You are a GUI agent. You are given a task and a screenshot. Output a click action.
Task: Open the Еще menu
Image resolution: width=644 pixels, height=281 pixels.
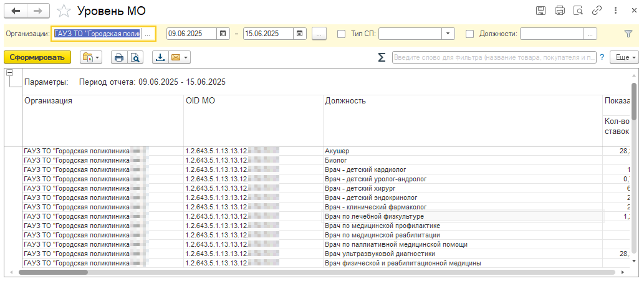(x=624, y=57)
